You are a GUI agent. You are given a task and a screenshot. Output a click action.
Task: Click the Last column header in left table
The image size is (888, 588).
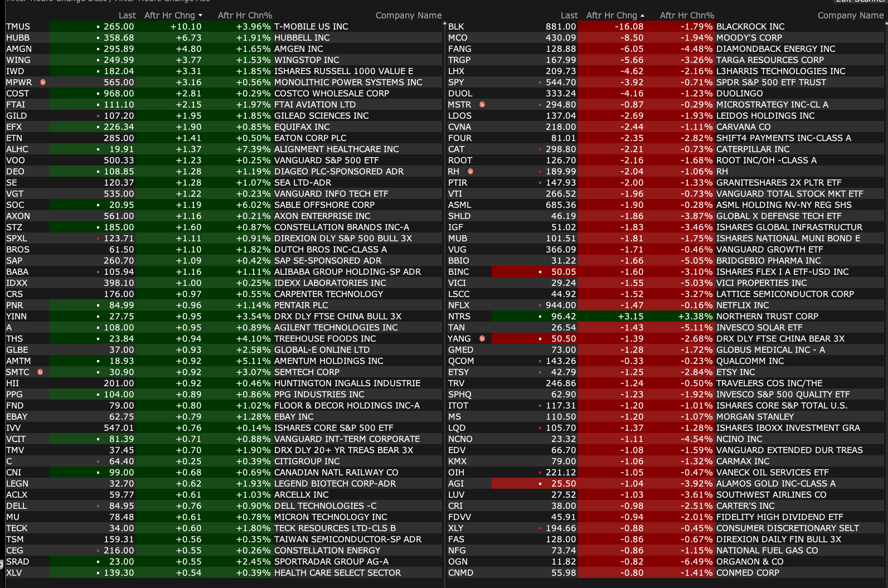[x=127, y=16]
